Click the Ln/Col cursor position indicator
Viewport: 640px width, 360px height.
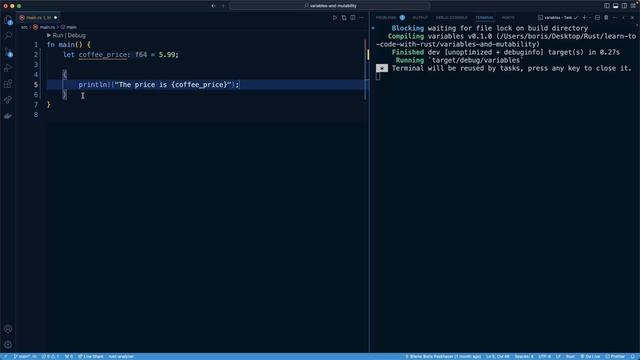pos(498,356)
